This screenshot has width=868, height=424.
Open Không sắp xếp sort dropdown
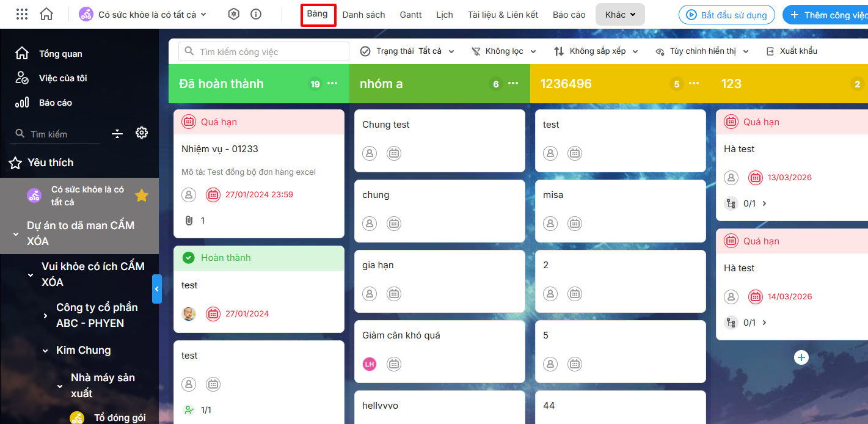point(596,51)
